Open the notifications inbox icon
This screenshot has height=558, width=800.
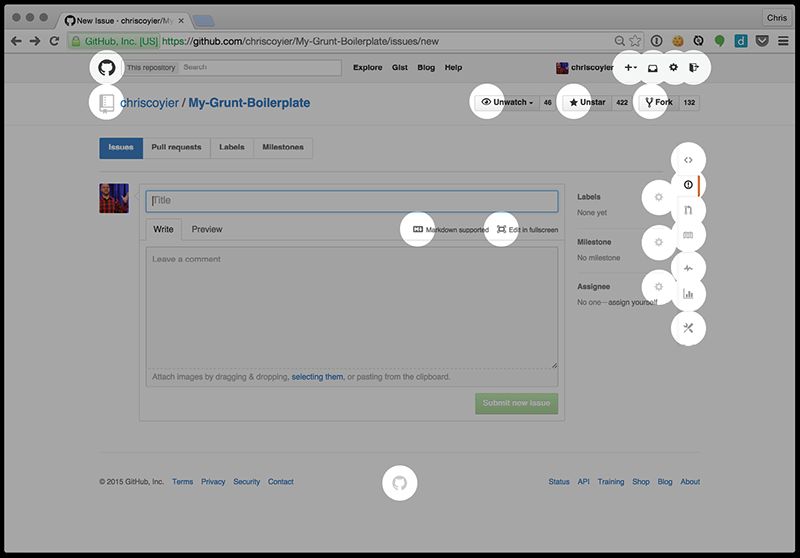652,68
